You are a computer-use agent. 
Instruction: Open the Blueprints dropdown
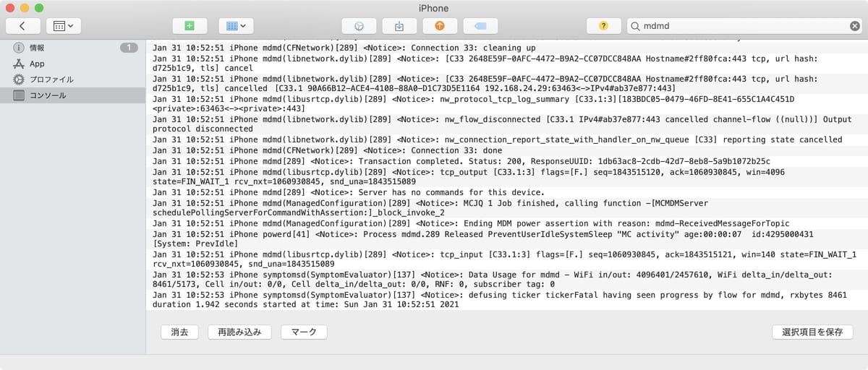(236, 26)
